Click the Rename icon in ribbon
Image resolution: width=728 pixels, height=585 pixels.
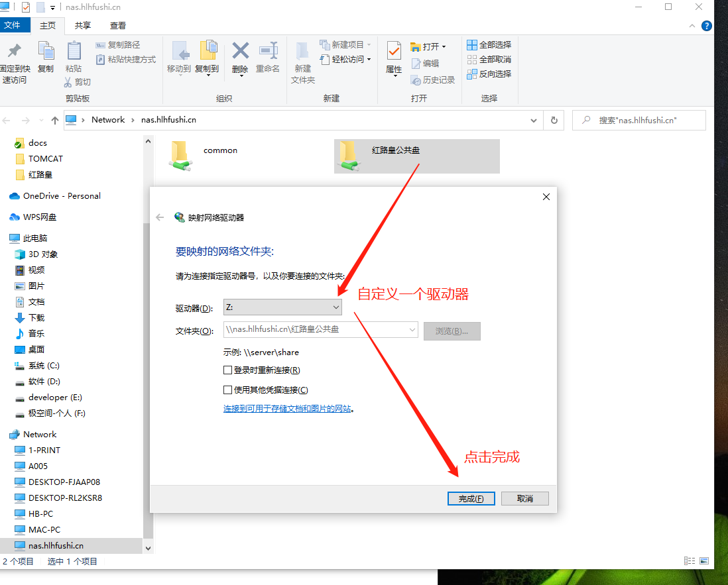point(268,52)
